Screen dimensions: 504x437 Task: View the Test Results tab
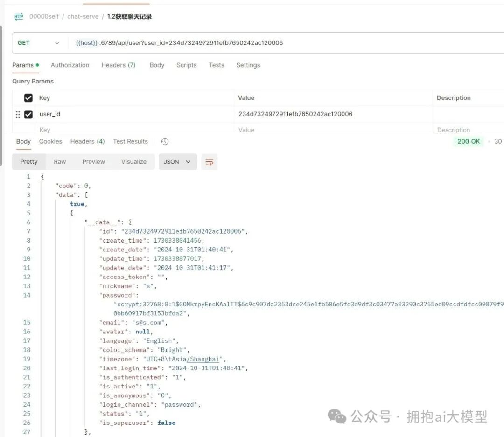[130, 141]
